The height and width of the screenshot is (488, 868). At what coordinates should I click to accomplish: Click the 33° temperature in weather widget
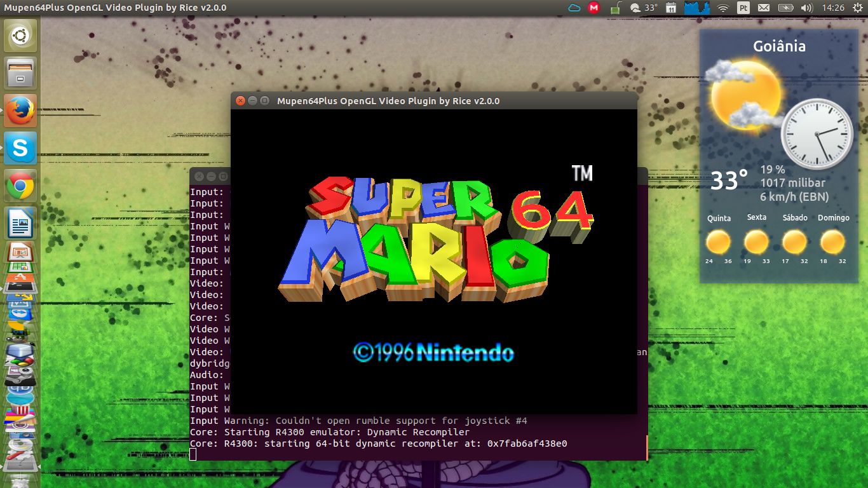[x=729, y=181]
